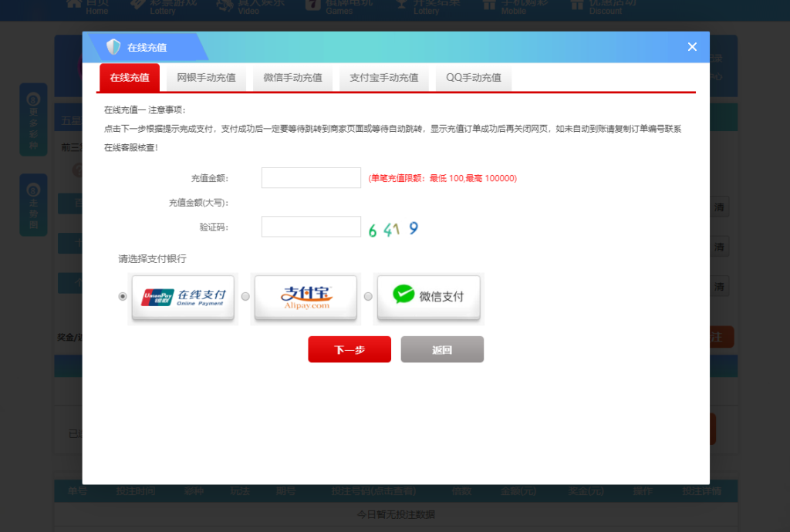Choose the Alipay payment logo

[x=306, y=297]
